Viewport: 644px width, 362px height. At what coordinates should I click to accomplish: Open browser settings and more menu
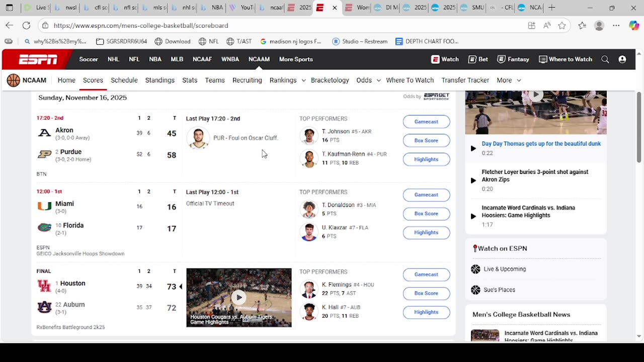[616, 26]
